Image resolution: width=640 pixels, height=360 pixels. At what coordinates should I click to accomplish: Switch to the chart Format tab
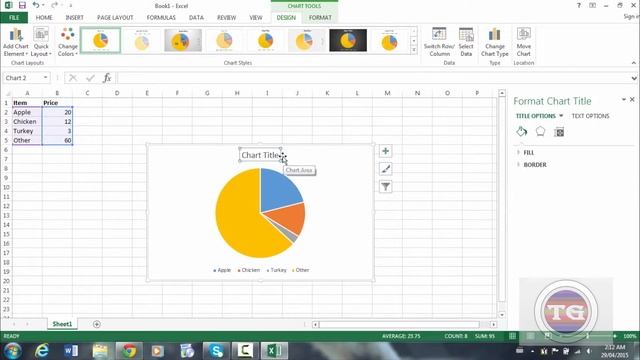pos(320,18)
